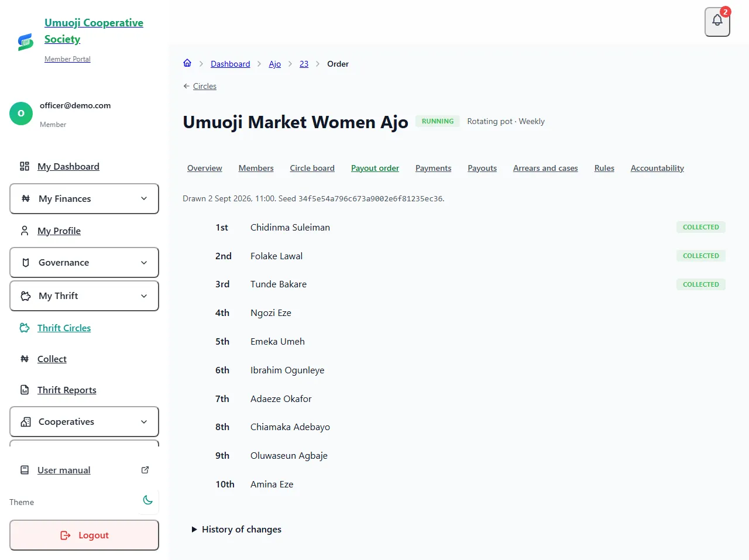The width and height of the screenshot is (749, 560).
Task: Click the officer avatar circle
Action: 21,114
